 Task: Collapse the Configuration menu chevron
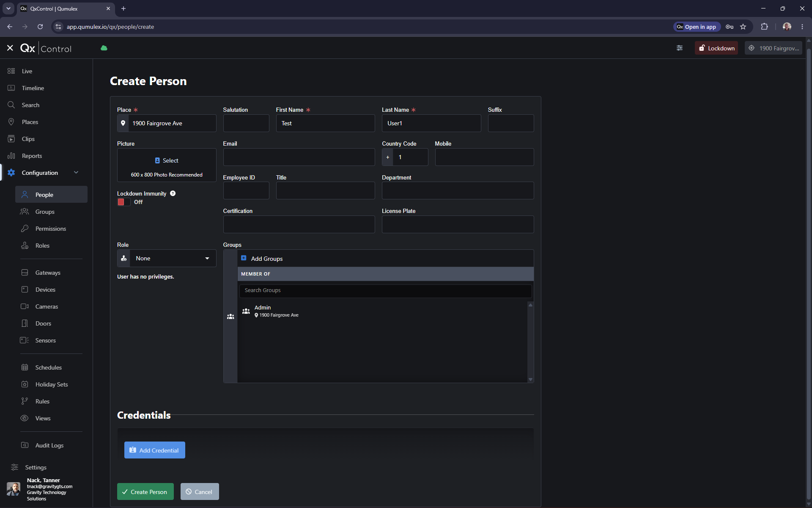coord(76,172)
